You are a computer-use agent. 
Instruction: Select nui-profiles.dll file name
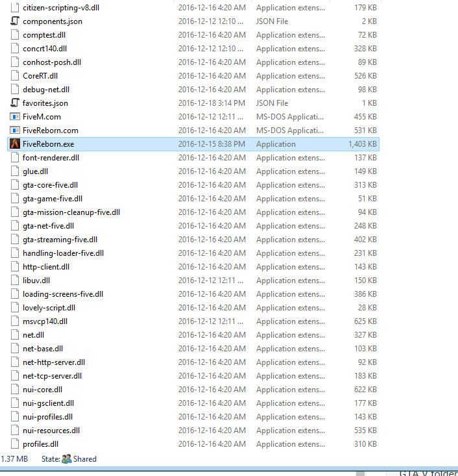click(47, 417)
